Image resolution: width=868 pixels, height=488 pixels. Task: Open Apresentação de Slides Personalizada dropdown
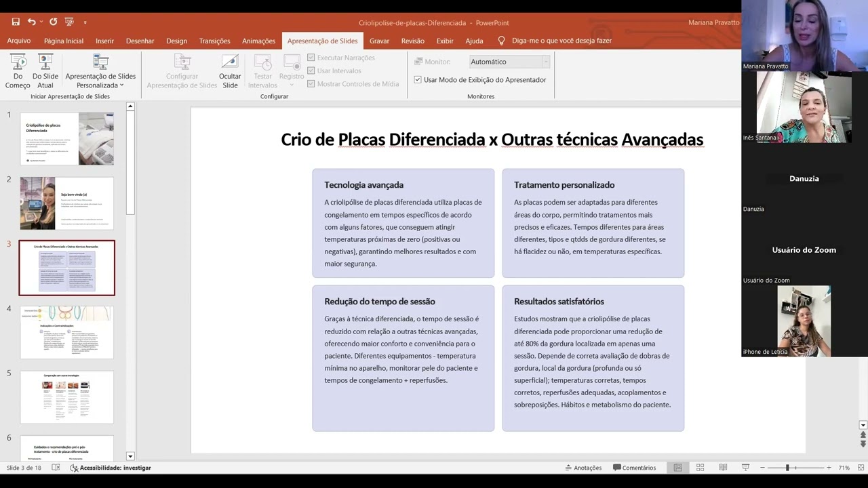coord(100,71)
